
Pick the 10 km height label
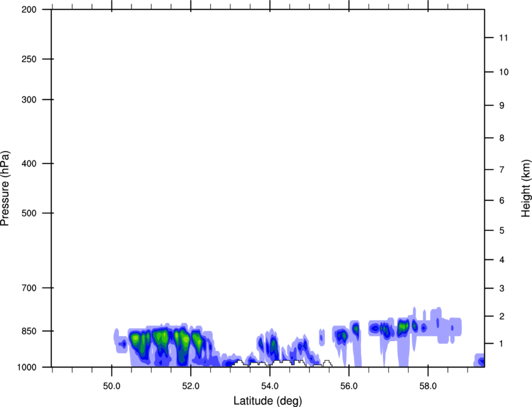[504, 72]
